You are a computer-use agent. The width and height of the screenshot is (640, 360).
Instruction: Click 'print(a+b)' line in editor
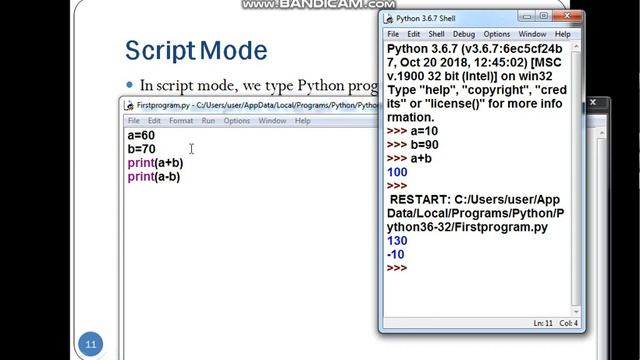pos(156,163)
